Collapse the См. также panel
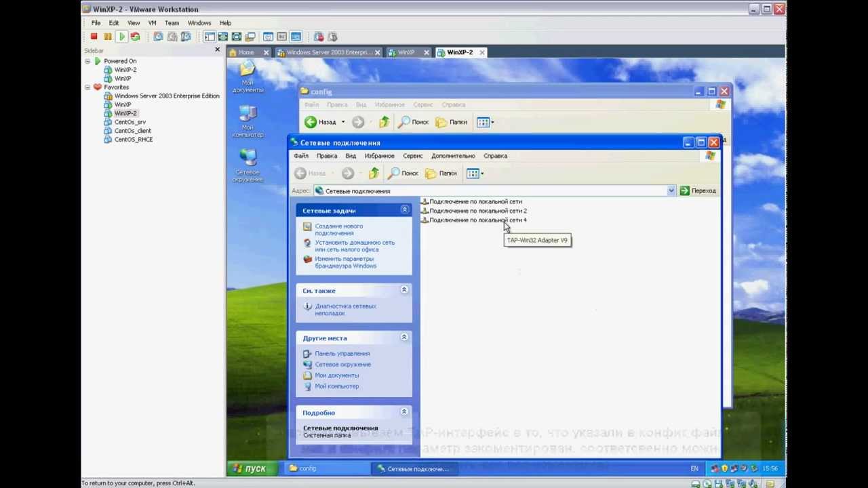Viewport: 868px width, 488px height. pyautogui.click(x=404, y=290)
